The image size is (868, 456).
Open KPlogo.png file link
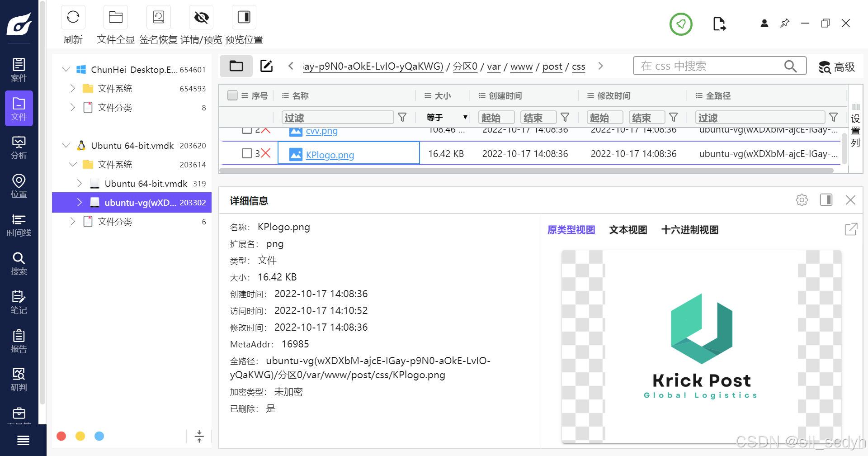click(330, 155)
